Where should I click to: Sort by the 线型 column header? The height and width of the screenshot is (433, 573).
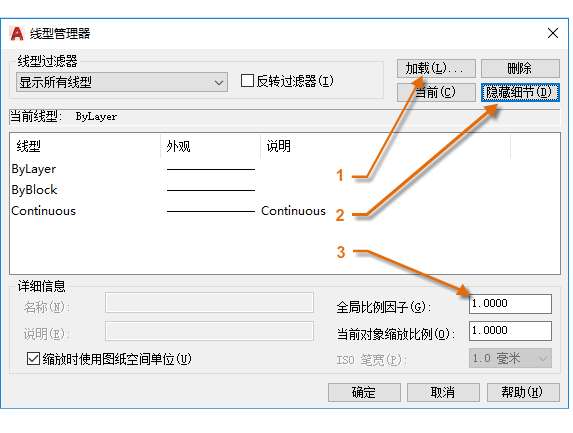pyautogui.click(x=85, y=146)
